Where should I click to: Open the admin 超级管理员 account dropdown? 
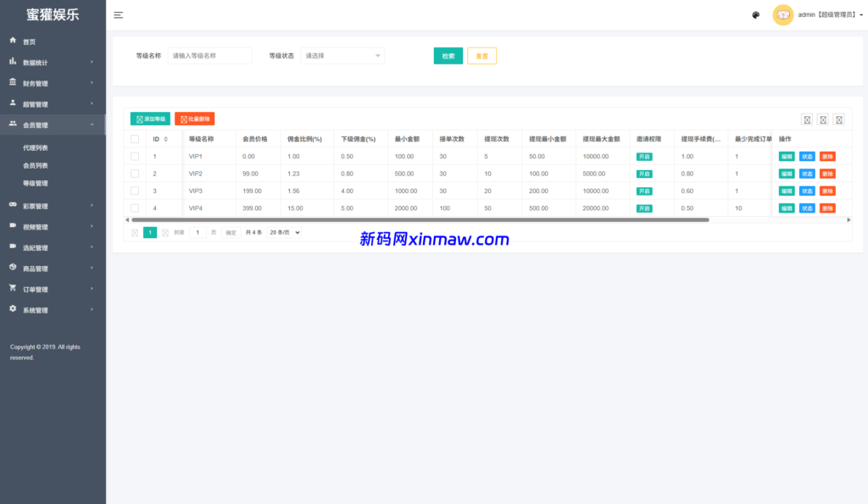826,14
